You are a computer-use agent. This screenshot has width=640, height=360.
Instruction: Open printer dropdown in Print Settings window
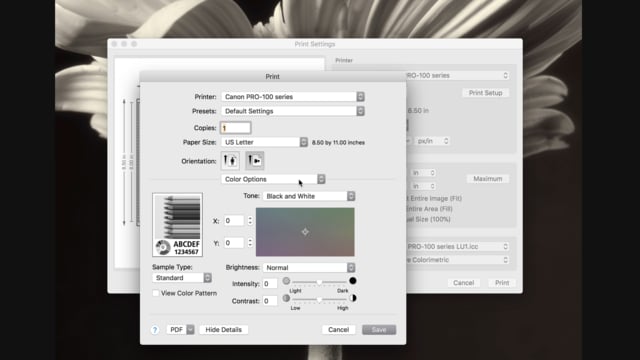(x=457, y=76)
